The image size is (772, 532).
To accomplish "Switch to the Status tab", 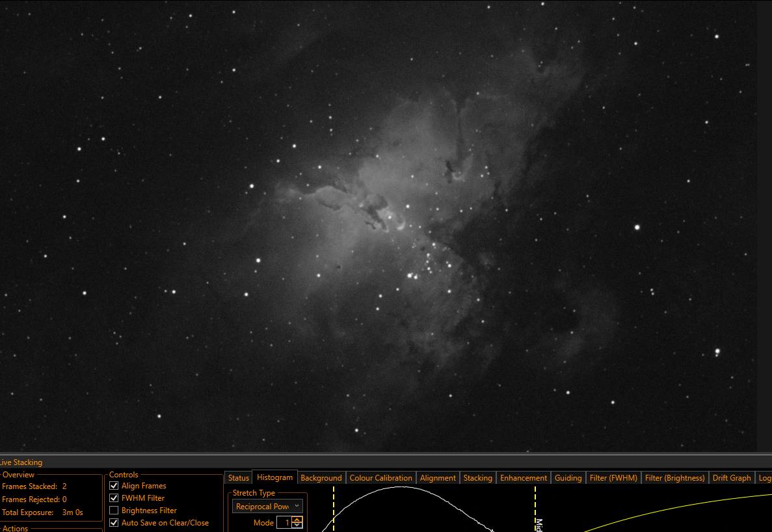I will pos(238,478).
